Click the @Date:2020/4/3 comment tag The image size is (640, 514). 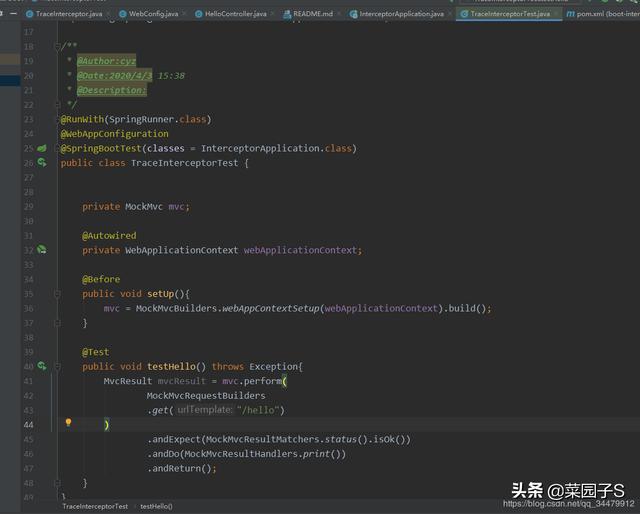(x=114, y=76)
